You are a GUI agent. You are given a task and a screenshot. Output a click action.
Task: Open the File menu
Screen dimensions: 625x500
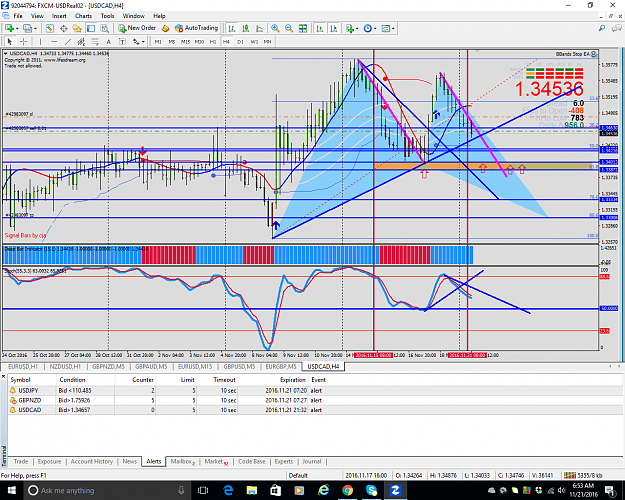[x=18, y=16]
